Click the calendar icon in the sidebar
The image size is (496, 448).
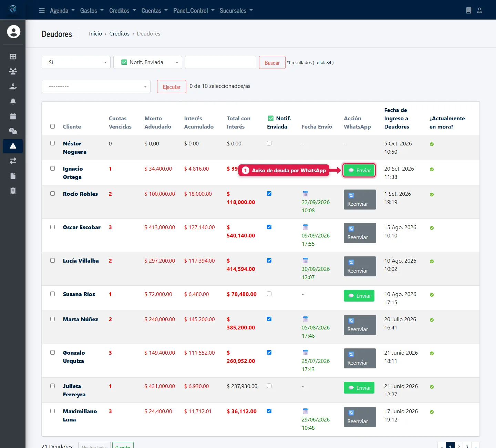13,116
